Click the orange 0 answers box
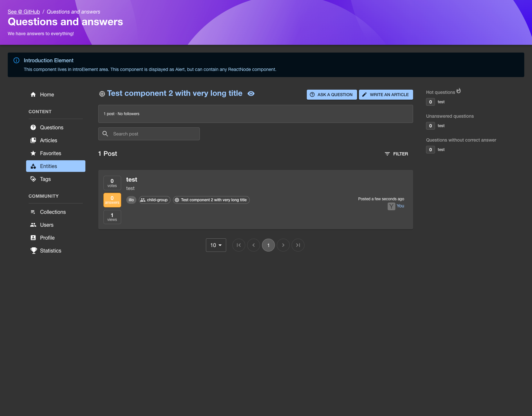The image size is (532, 416). pyautogui.click(x=112, y=200)
